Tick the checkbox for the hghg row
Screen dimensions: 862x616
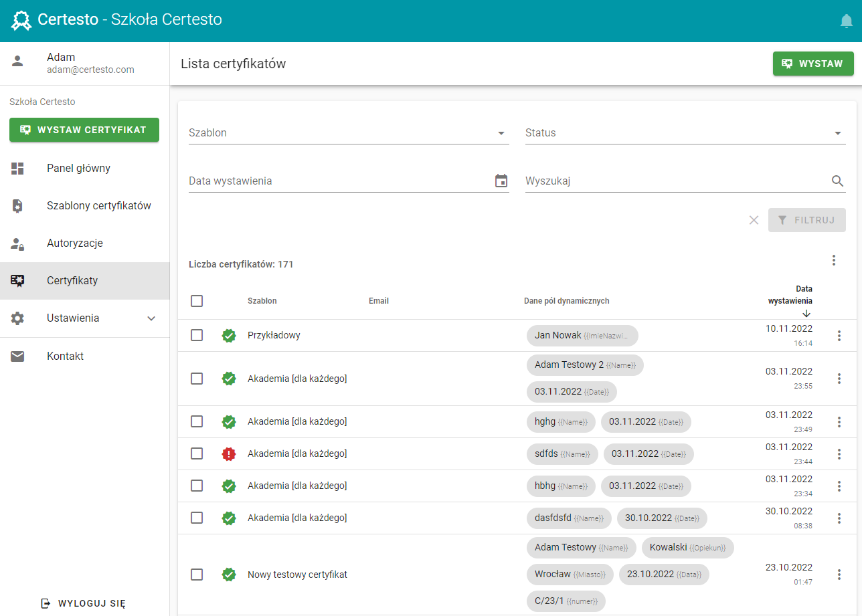(x=197, y=421)
